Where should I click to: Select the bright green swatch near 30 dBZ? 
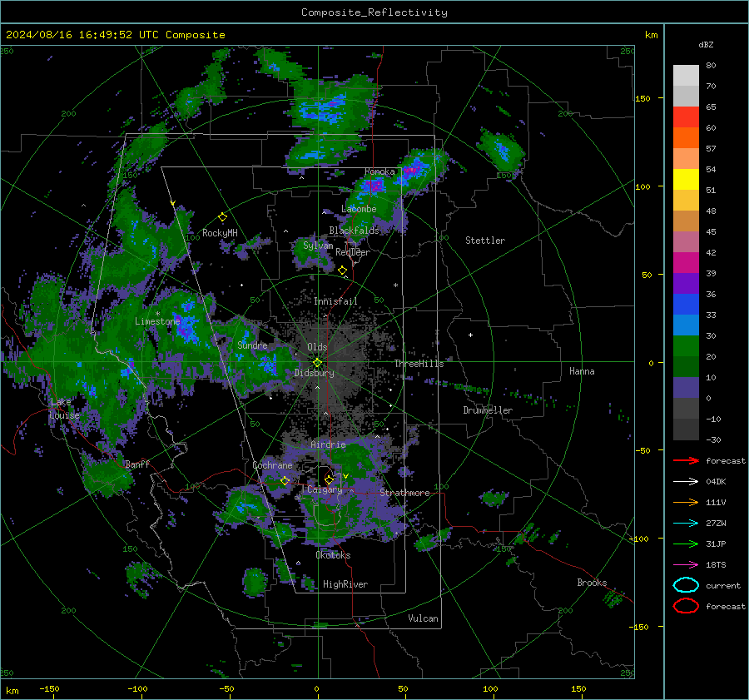pyautogui.click(x=686, y=346)
